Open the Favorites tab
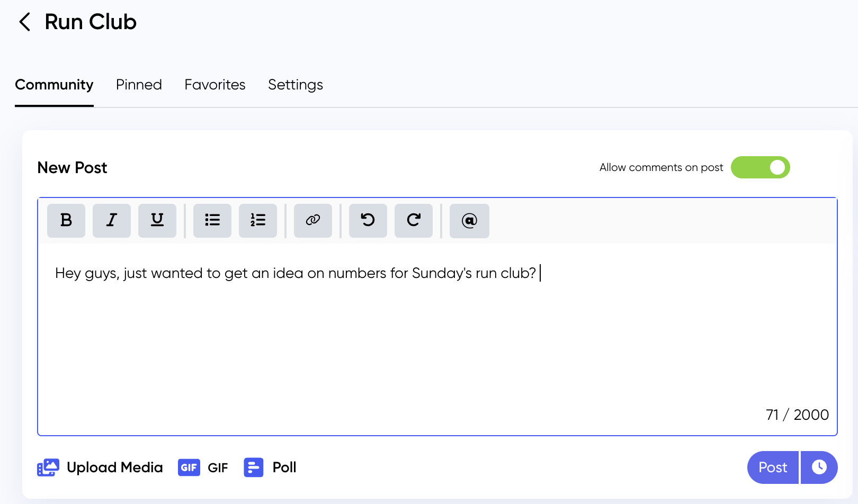Screen dimensions: 858x504 215,85
